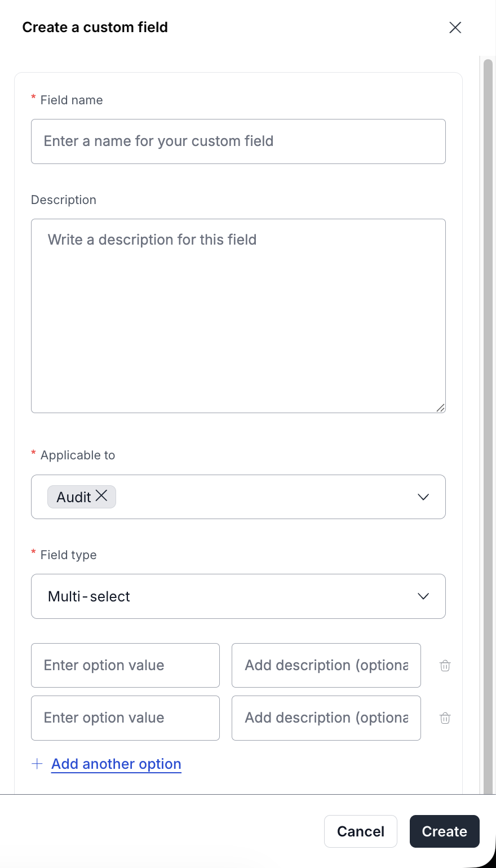This screenshot has height=868, width=496.
Task: Close the Create a custom field dialog
Action: click(x=455, y=27)
